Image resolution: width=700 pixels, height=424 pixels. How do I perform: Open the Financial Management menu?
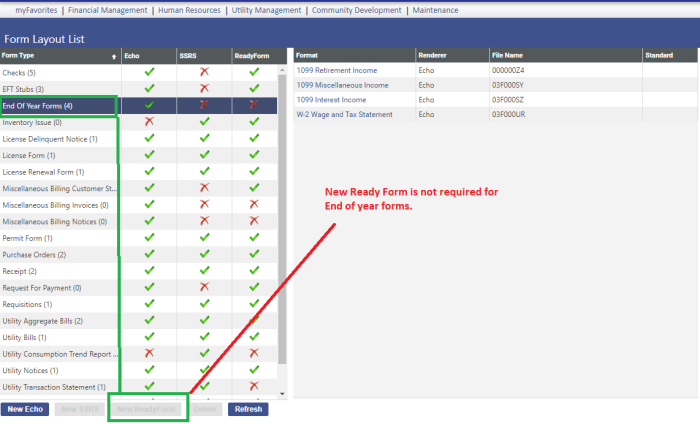coord(108,10)
